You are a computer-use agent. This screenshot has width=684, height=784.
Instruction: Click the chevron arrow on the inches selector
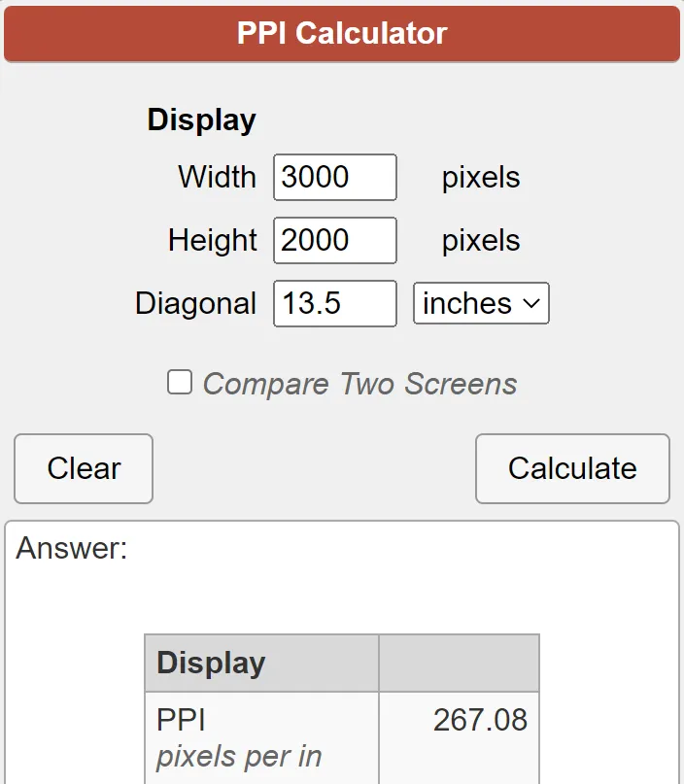pyautogui.click(x=531, y=303)
